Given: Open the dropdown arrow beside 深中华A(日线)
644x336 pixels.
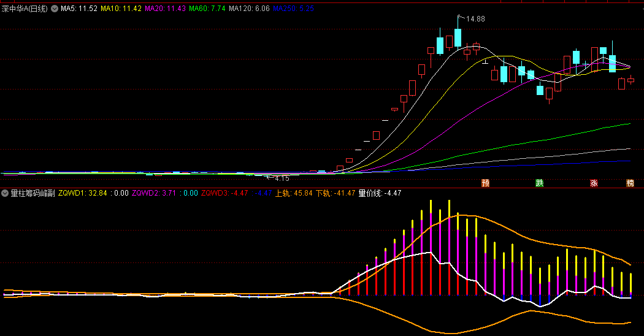Looking at the screenshot, I should 54,9.
